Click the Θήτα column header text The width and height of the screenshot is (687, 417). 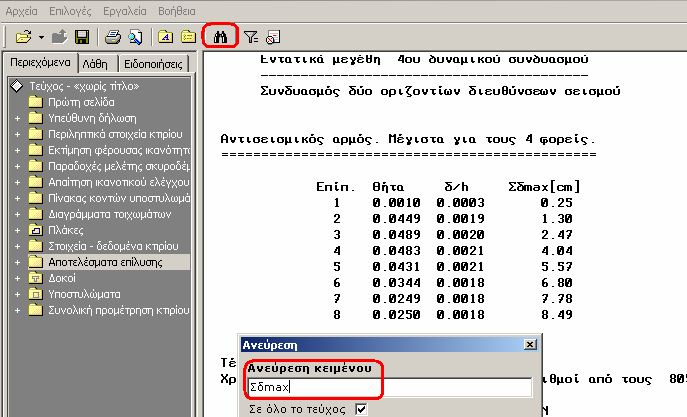click(388, 187)
